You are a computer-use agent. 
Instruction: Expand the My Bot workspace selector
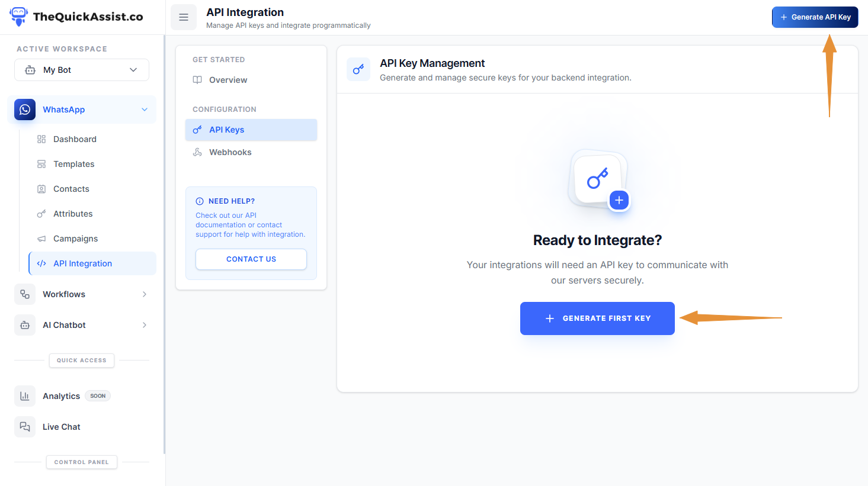[x=81, y=69]
